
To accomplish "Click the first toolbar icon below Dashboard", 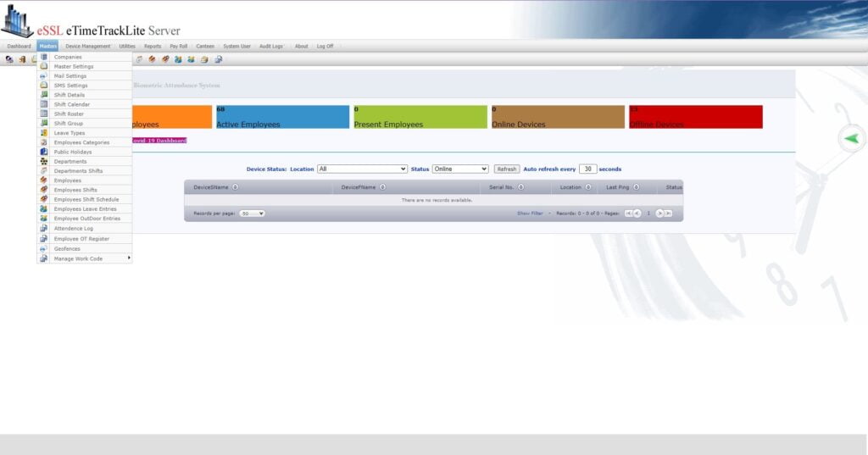I will 9,59.
